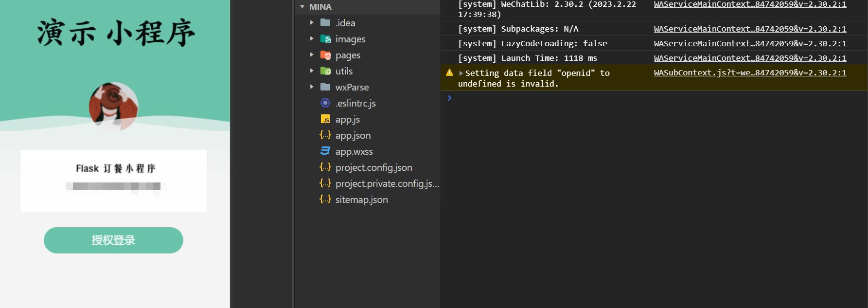
Task: Click the round user avatar image
Action: tap(113, 107)
